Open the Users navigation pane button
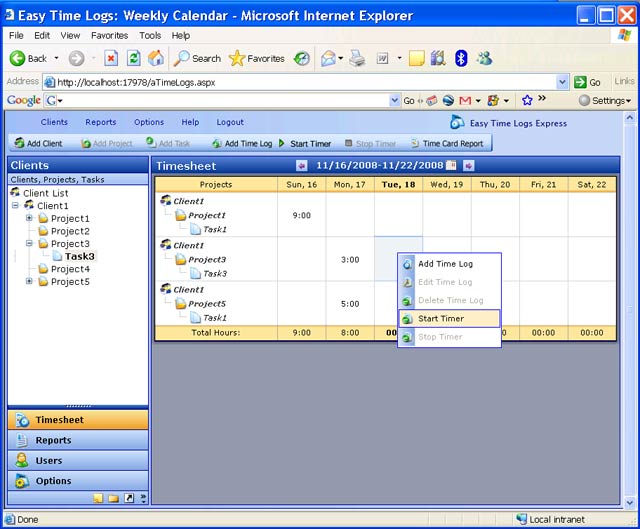Viewport: 640px width, 529px height. click(78, 460)
